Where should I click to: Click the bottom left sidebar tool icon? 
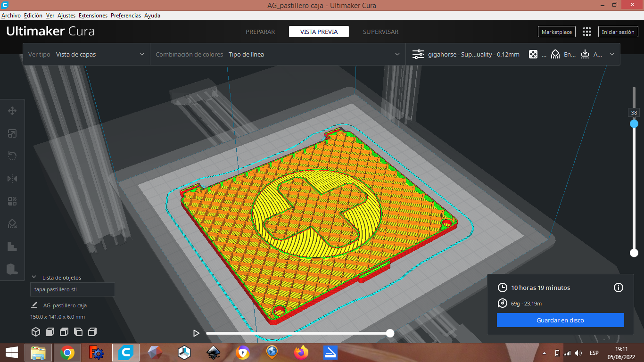coord(12,269)
